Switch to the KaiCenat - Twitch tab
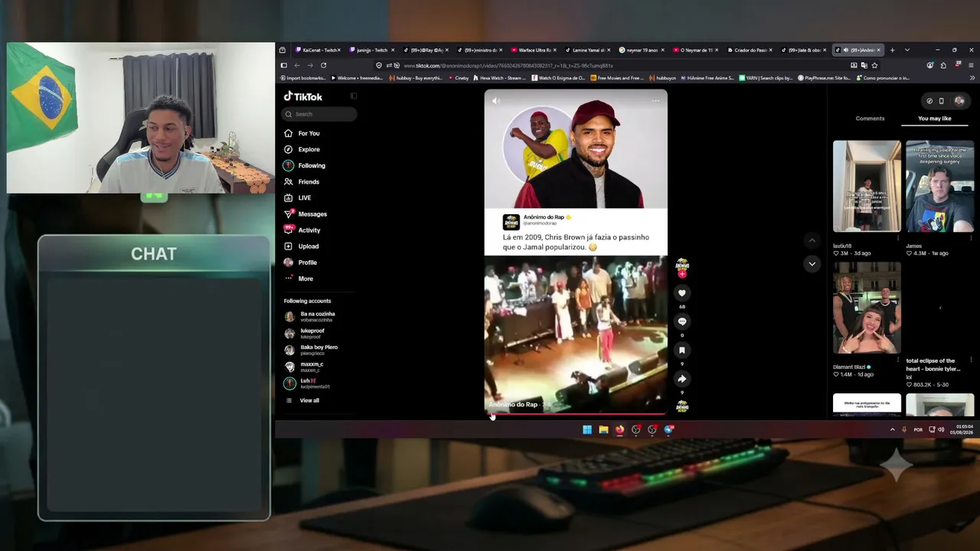Viewport: 980px width, 551px height. pos(318,50)
